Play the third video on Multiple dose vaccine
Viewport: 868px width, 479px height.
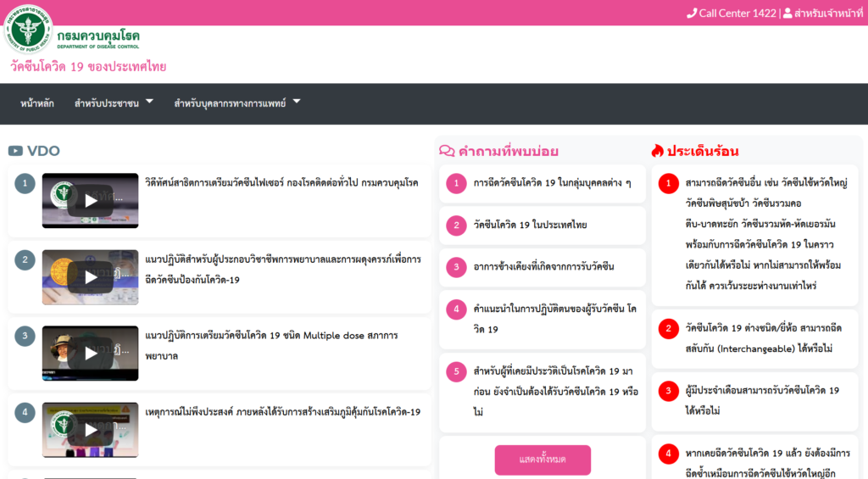90,353
